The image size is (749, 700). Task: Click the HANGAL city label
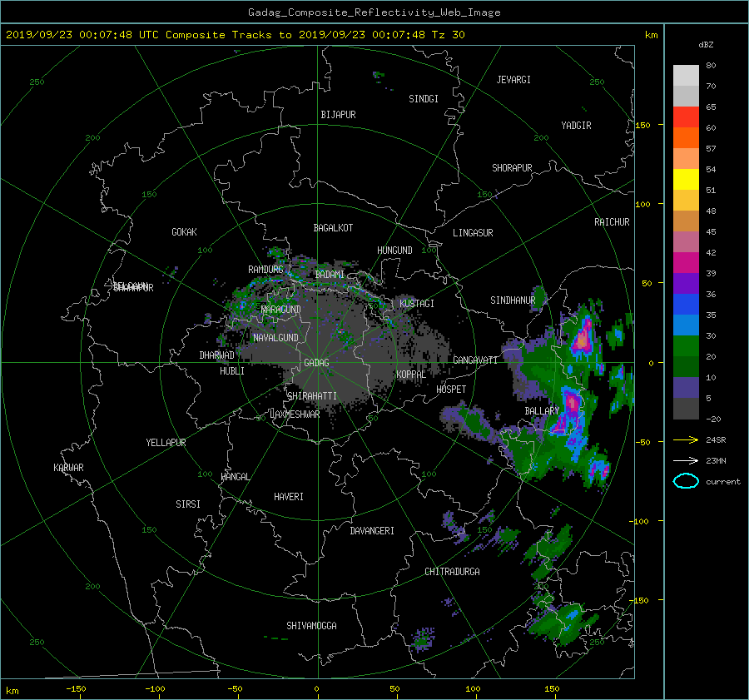(x=236, y=477)
